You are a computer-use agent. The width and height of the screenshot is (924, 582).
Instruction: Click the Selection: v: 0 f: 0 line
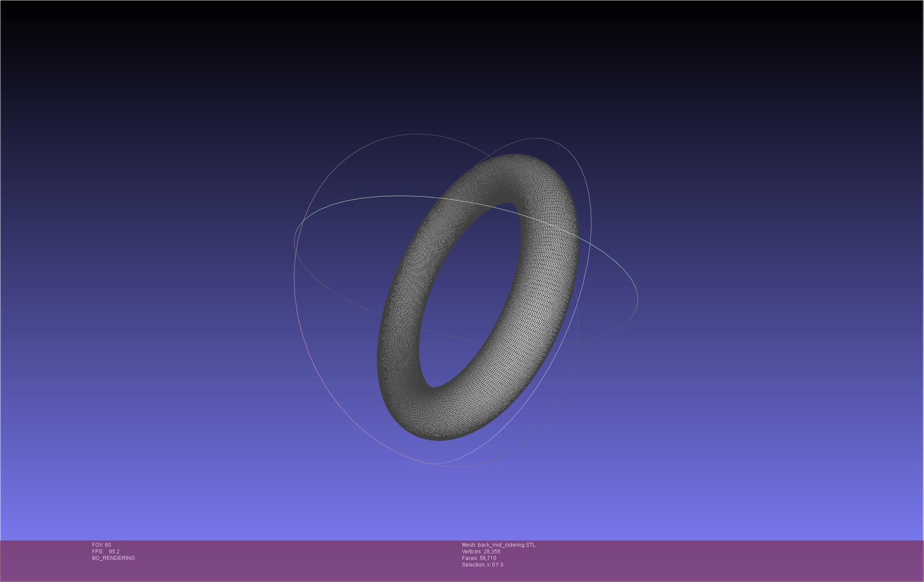pos(482,565)
